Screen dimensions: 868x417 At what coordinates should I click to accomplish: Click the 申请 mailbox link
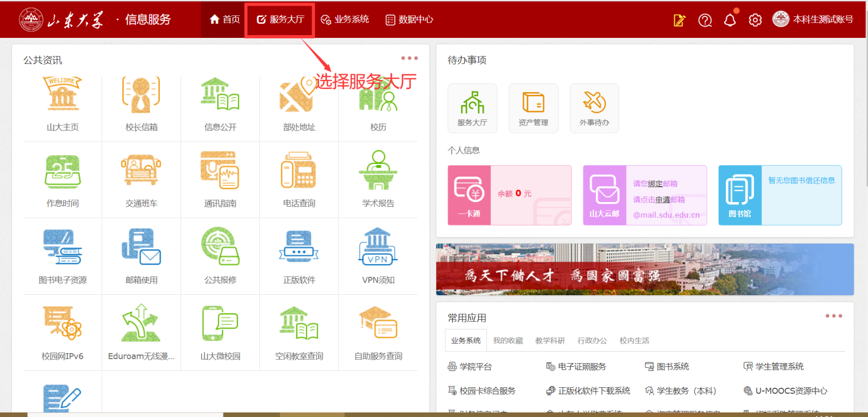click(662, 200)
